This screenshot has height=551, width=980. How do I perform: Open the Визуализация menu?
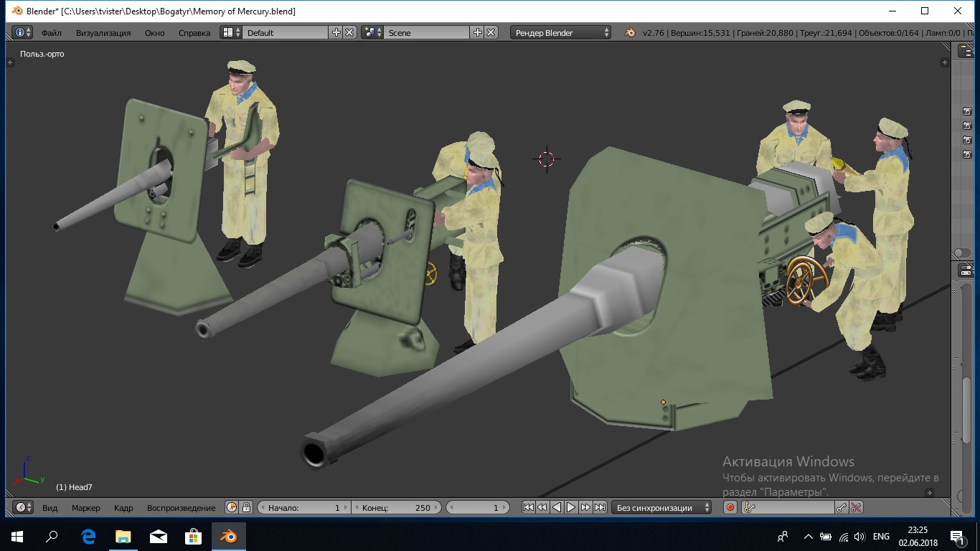(x=103, y=33)
